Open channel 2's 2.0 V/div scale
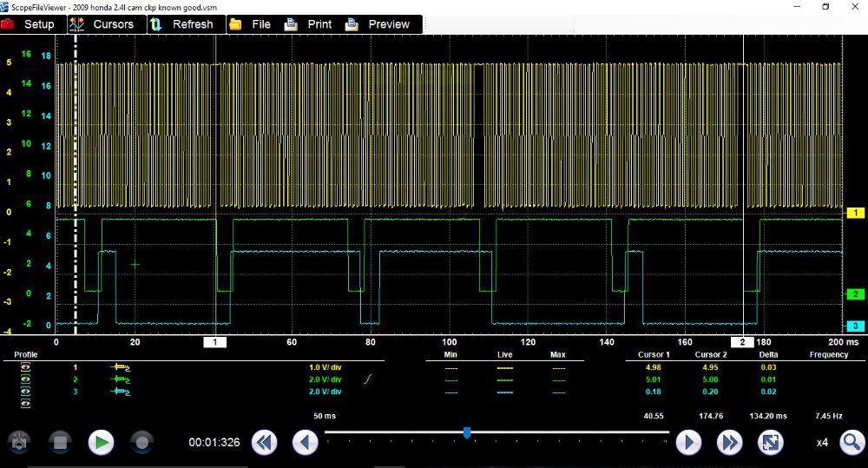This screenshot has width=868, height=468. coord(325,379)
